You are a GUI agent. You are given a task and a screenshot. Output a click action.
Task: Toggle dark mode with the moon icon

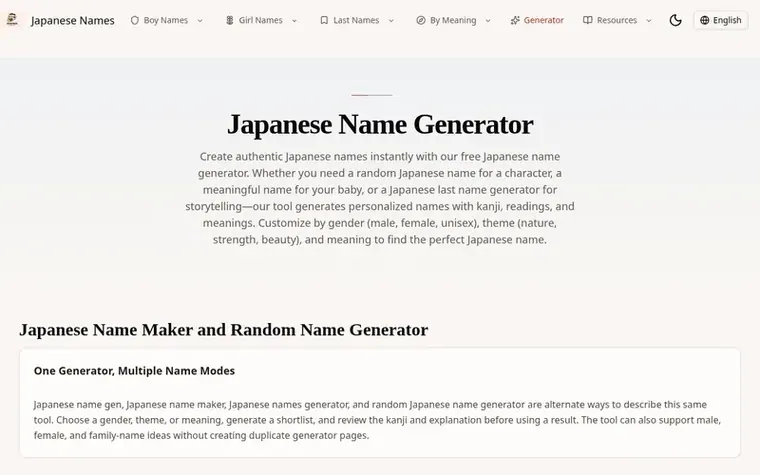[x=675, y=20]
